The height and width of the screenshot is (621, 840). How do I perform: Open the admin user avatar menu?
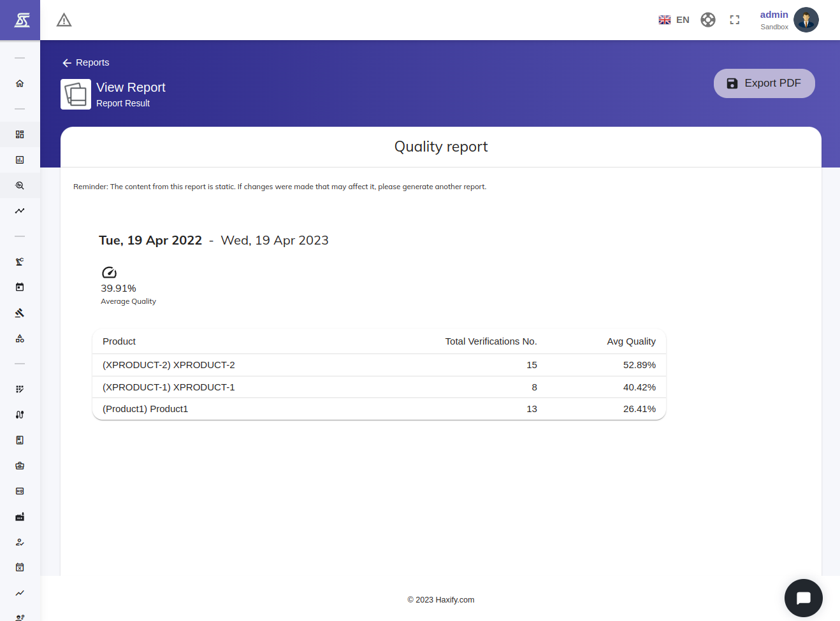tap(806, 20)
